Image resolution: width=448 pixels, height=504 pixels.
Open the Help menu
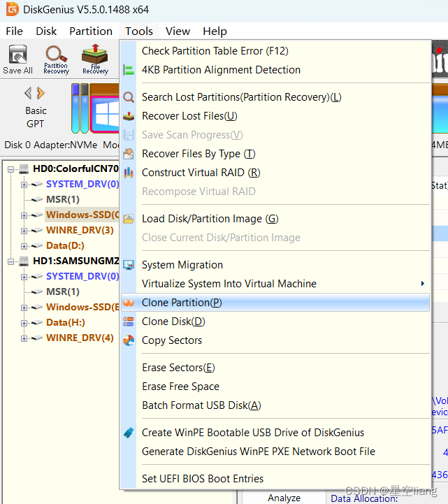pyautogui.click(x=215, y=31)
